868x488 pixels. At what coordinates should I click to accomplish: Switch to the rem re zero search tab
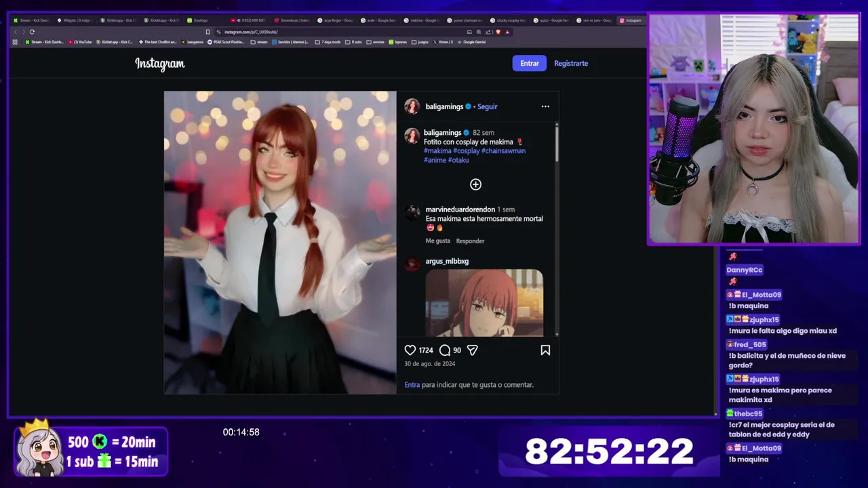coord(595,20)
